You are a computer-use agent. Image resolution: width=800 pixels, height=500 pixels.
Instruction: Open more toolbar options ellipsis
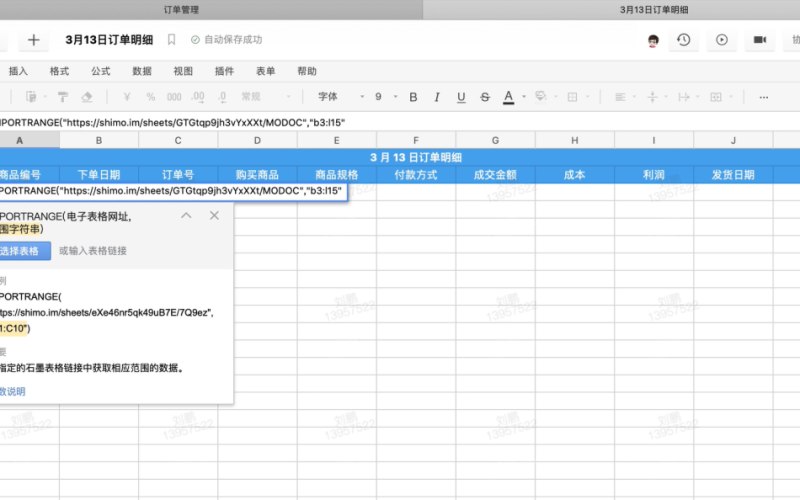(x=763, y=97)
